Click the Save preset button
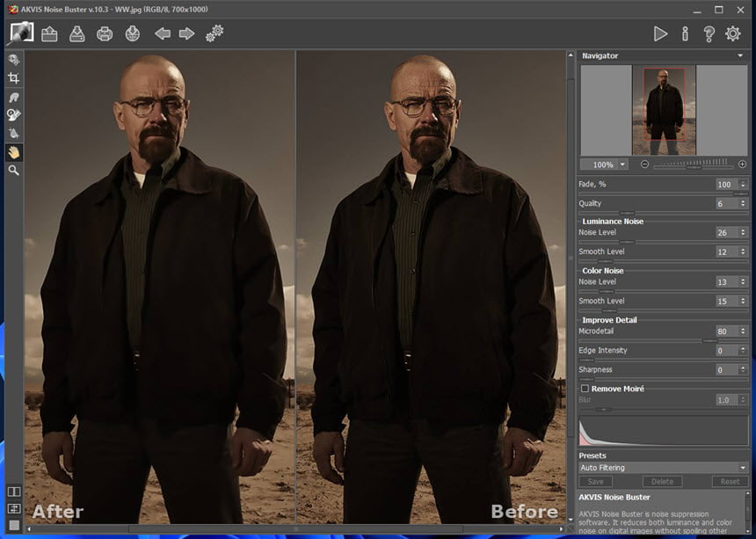Screen dimensions: 756x539 tap(595, 481)
